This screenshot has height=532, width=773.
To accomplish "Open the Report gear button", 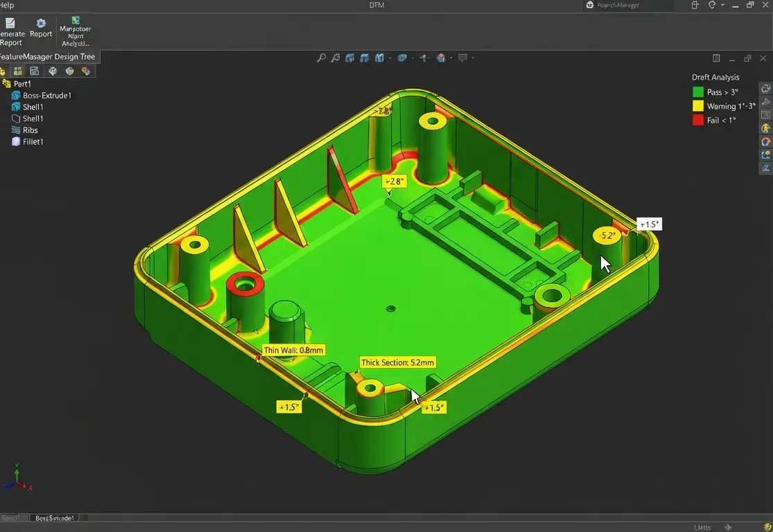I will pos(41,28).
